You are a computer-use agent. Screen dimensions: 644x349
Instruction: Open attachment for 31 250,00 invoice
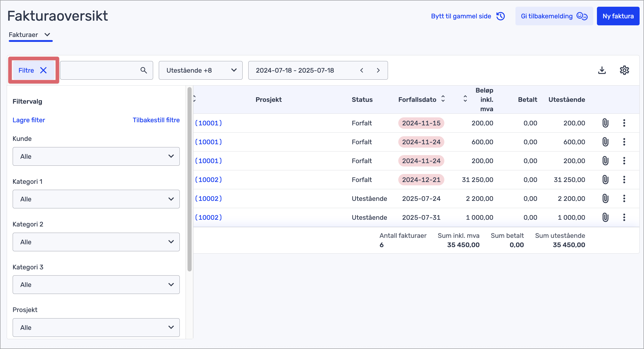click(605, 180)
